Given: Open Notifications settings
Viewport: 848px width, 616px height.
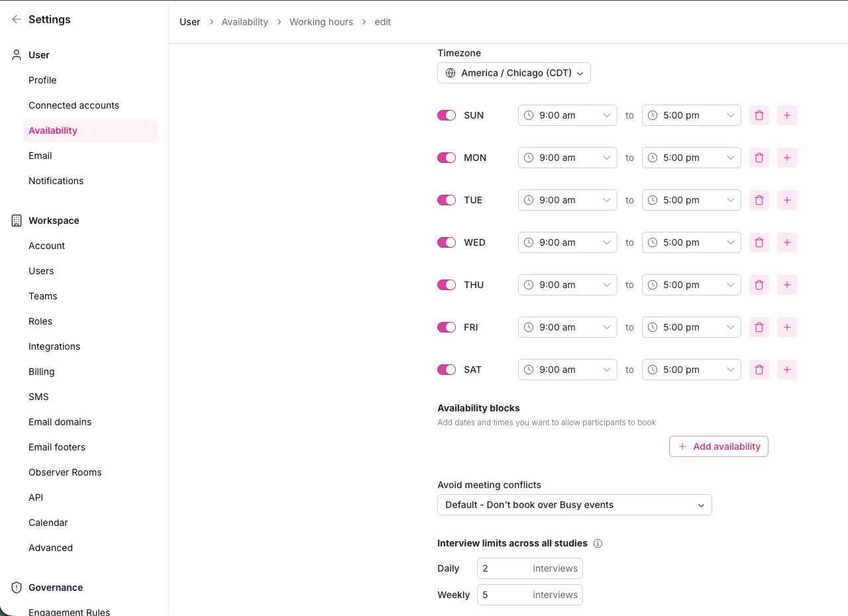Looking at the screenshot, I should (56, 181).
